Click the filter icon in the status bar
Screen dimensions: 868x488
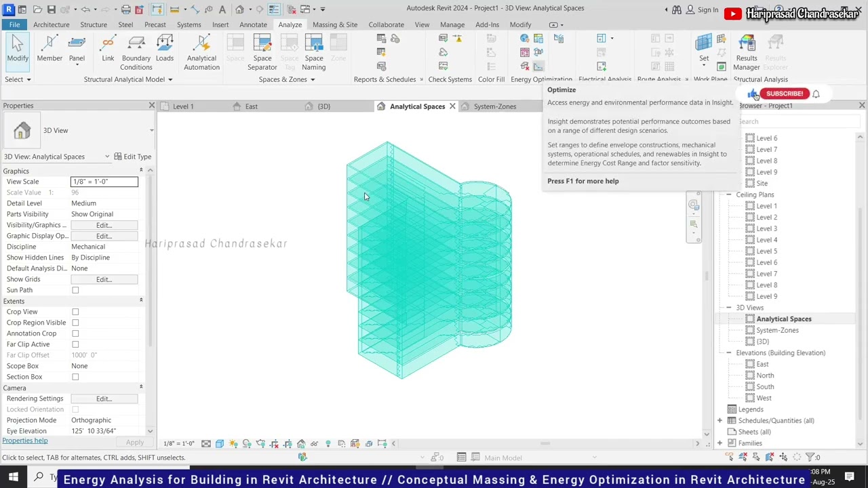click(x=810, y=457)
